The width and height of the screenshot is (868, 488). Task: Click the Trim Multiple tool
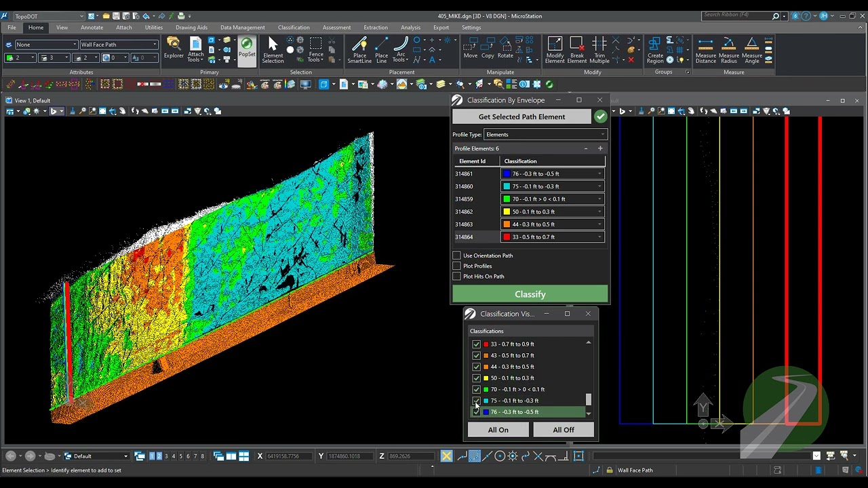[x=599, y=50]
